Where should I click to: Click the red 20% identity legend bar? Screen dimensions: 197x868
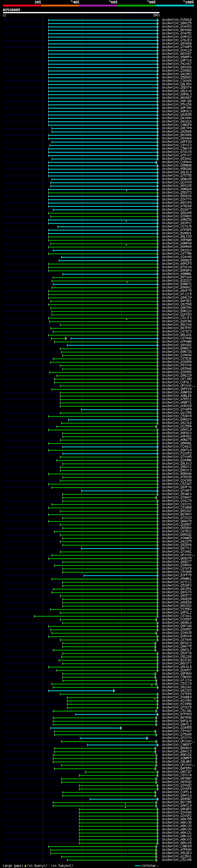[22, 6]
